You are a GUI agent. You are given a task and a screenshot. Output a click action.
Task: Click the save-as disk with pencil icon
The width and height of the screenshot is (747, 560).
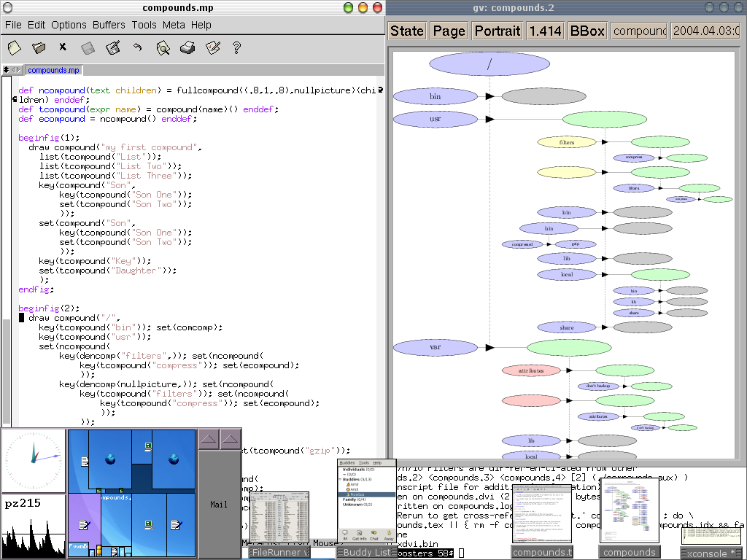[x=112, y=48]
